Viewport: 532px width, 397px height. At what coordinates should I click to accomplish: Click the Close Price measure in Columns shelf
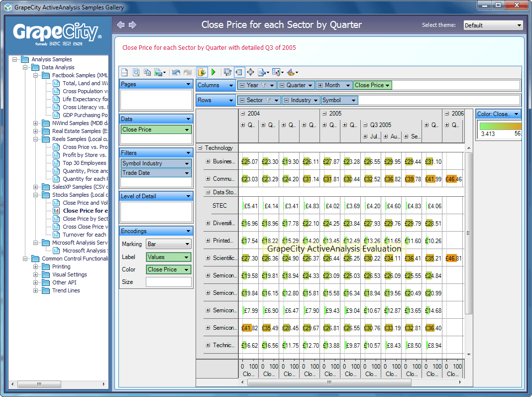coord(373,85)
